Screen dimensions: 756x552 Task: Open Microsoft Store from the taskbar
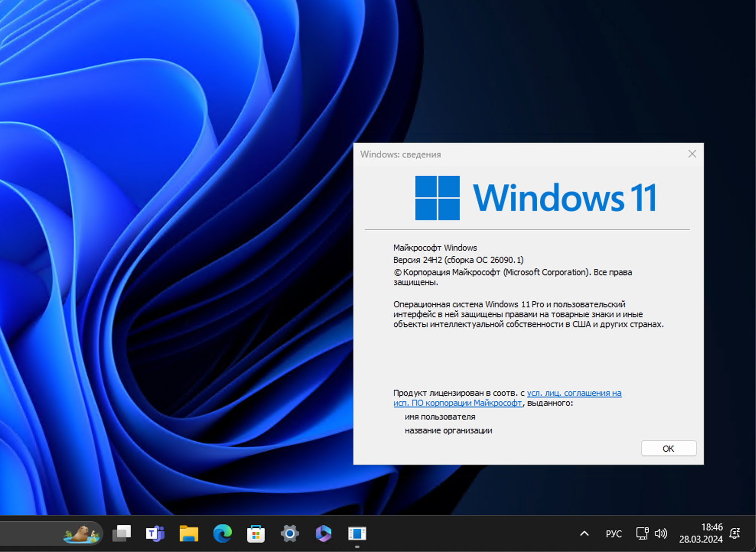(256, 534)
